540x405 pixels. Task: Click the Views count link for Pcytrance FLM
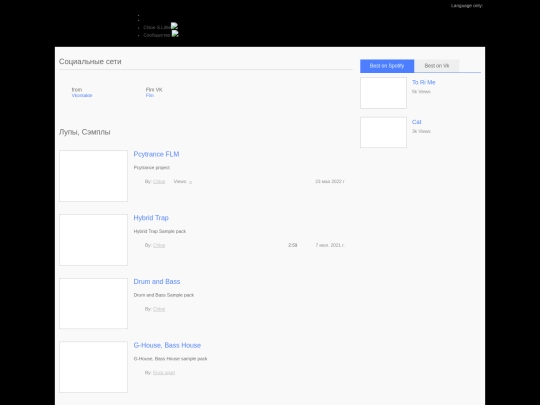tap(190, 181)
